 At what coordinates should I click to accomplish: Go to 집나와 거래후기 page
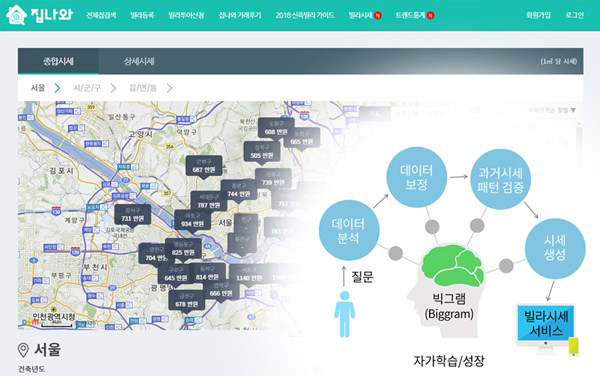pyautogui.click(x=240, y=15)
